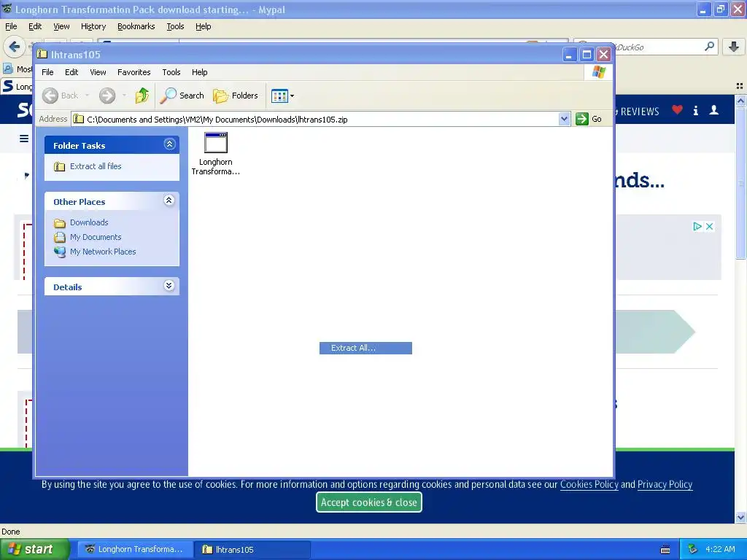Click the AdChoices triangle icon

tap(697, 226)
